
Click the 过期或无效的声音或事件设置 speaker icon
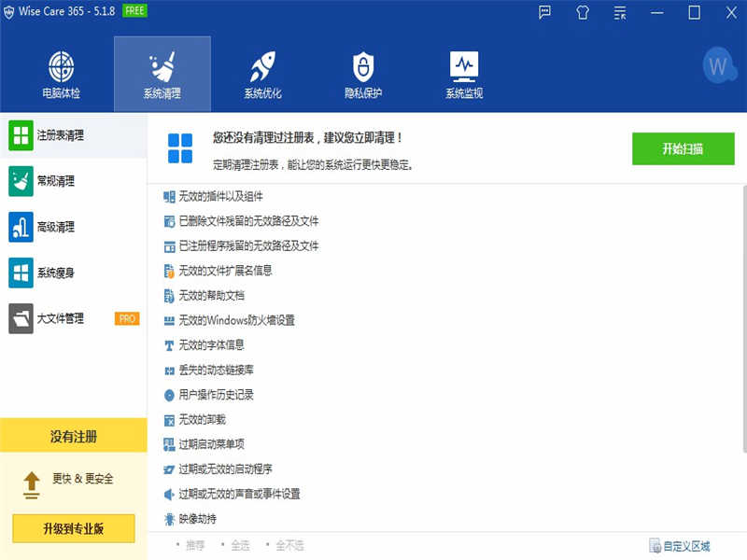coord(169,495)
